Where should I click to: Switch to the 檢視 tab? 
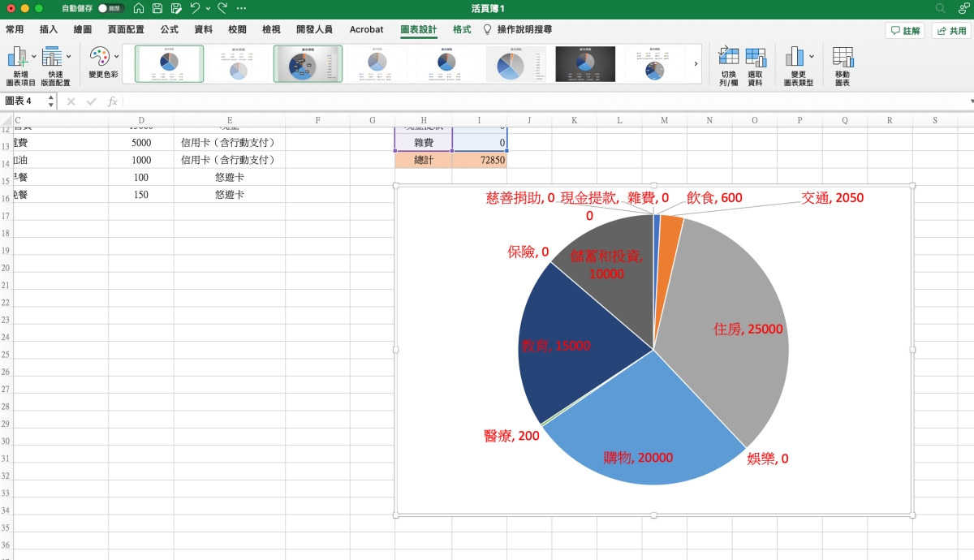(271, 29)
